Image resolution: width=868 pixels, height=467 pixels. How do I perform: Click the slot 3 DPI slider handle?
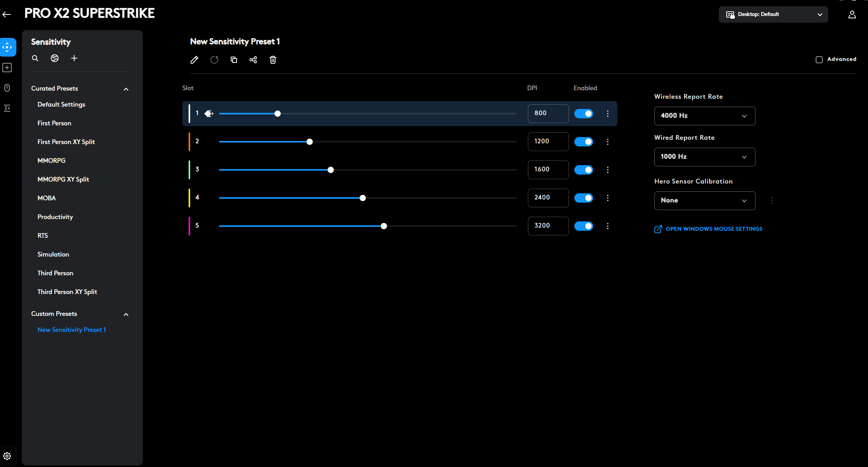tap(331, 170)
